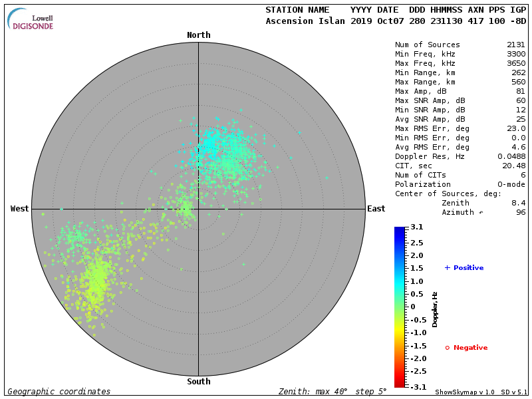
Task: Select the South compass label
Action: point(198,382)
